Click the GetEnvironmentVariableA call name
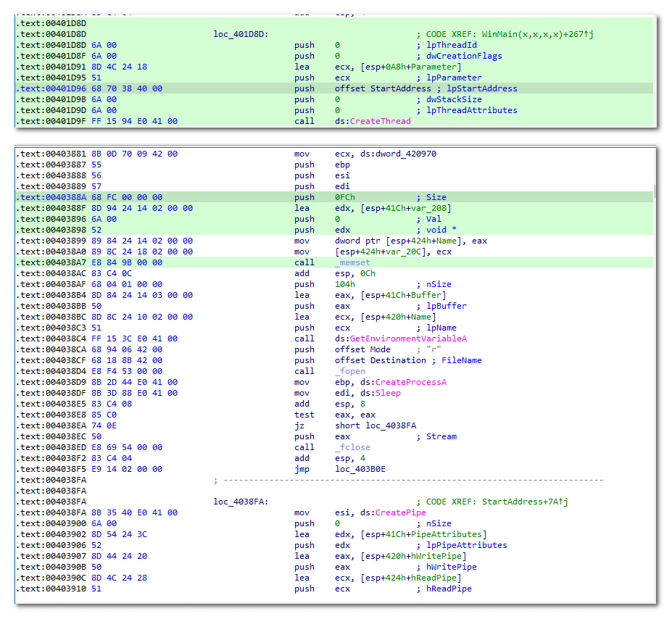The width and height of the screenshot is (672, 619). click(408, 338)
